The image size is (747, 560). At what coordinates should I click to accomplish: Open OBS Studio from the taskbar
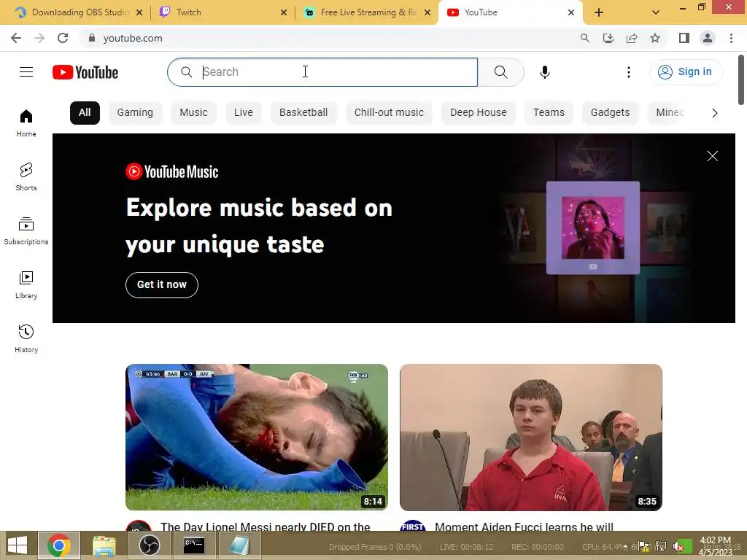(149, 545)
